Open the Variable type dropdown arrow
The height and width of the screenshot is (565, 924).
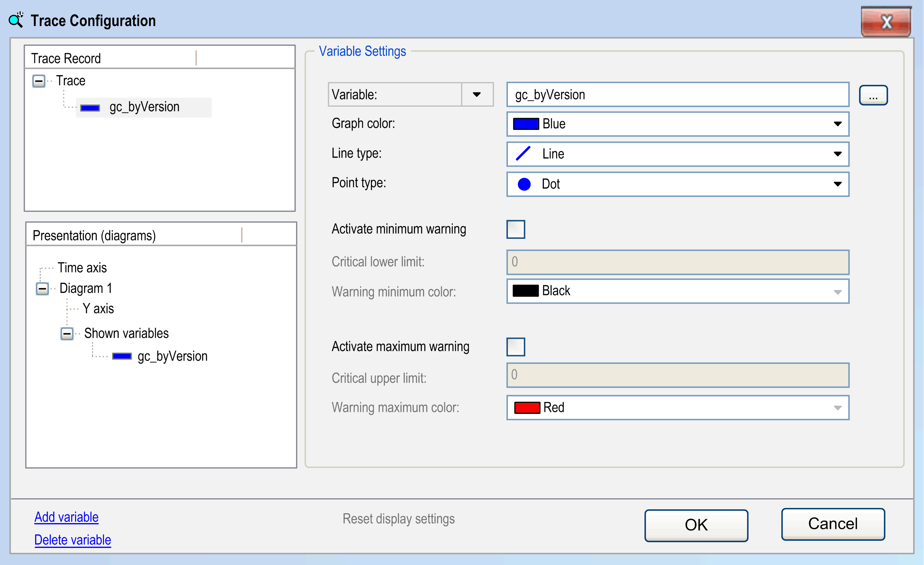coord(477,94)
